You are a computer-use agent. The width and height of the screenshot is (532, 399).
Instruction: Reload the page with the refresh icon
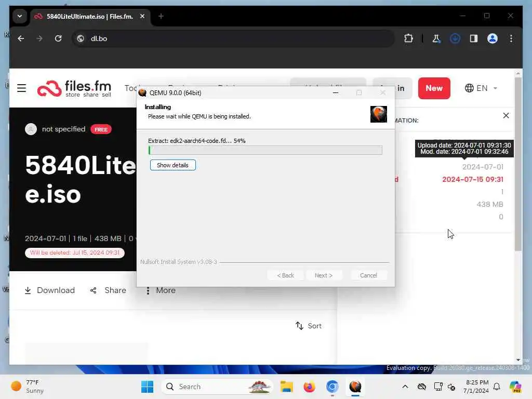pyautogui.click(x=58, y=38)
